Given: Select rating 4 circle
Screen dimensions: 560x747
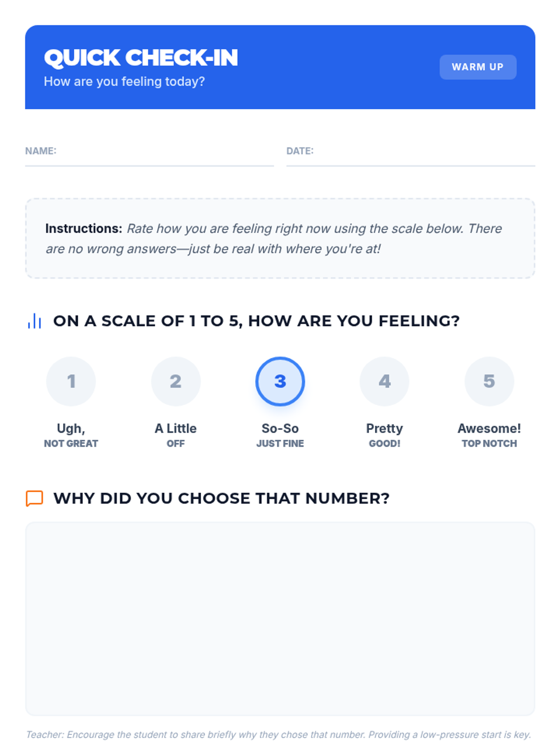Looking at the screenshot, I should (x=385, y=381).
